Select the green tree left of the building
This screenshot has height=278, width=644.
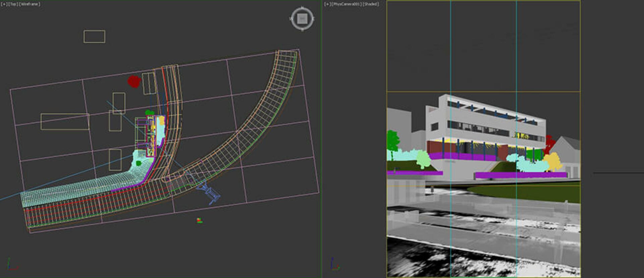[393, 140]
